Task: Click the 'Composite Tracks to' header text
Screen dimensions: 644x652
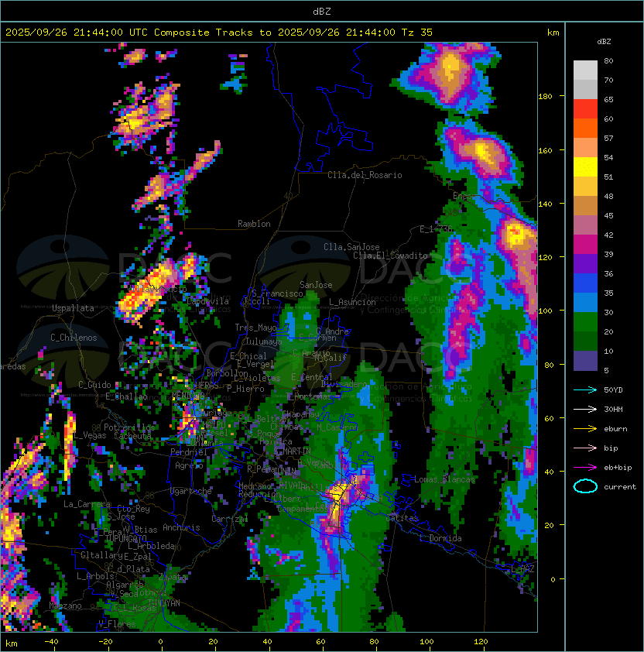Action: [212, 33]
